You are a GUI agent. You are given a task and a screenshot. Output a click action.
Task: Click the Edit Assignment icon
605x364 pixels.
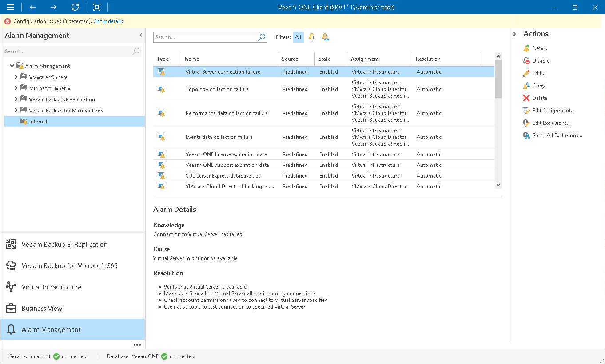point(526,111)
